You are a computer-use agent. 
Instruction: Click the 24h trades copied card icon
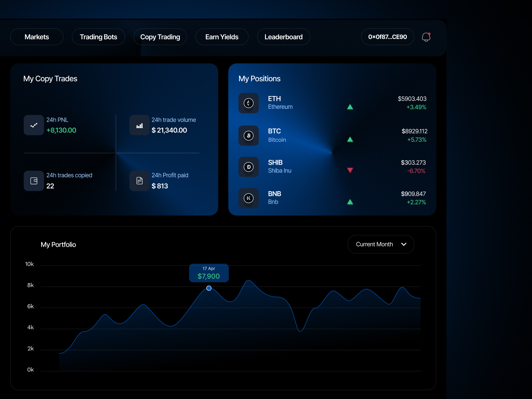point(34,181)
